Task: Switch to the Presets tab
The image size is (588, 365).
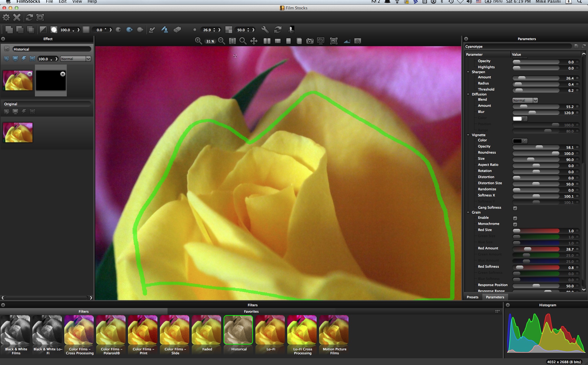Action: (472, 297)
